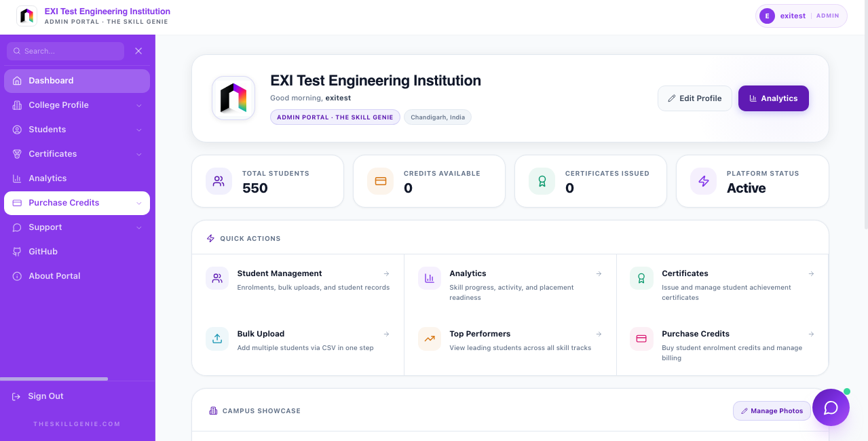Select GitHub in the sidebar

[x=77, y=252]
